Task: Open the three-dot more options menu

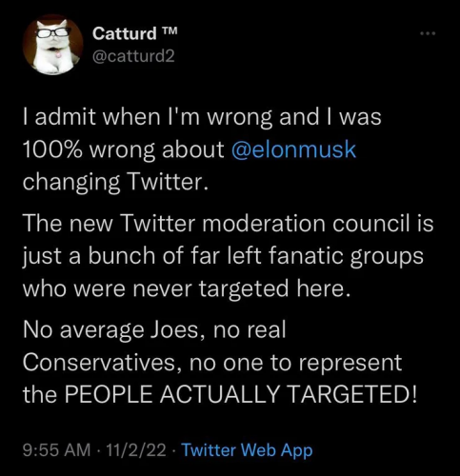Action: 428,33
